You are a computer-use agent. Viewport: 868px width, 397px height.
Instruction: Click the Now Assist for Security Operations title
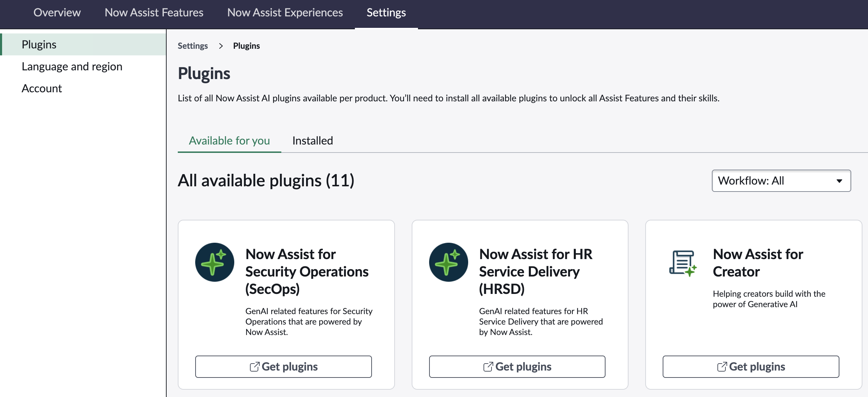pyautogui.click(x=307, y=272)
